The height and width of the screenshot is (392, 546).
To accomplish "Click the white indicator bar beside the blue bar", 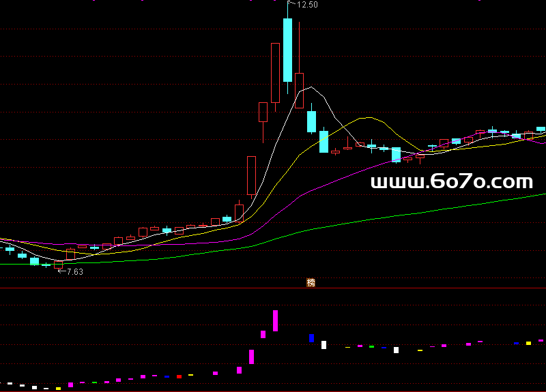I will 324,344.
